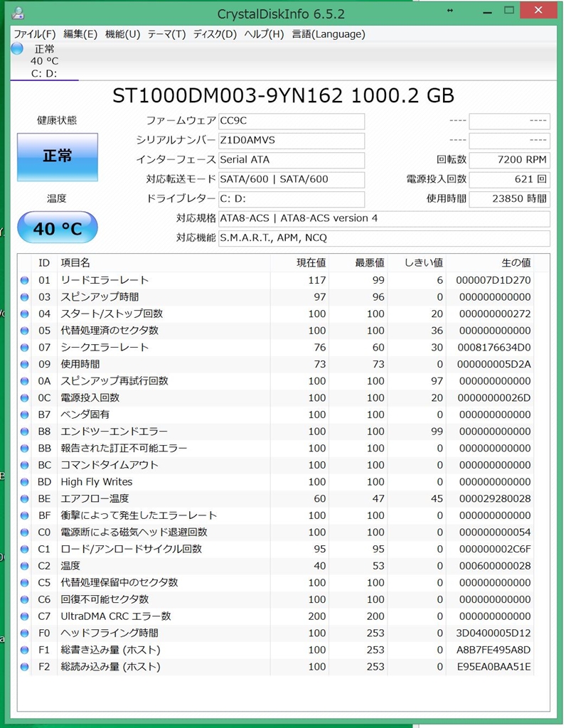Click status dot for ID 09 使用時間
Image resolution: width=566 pixels, height=728 pixels.
(25, 365)
